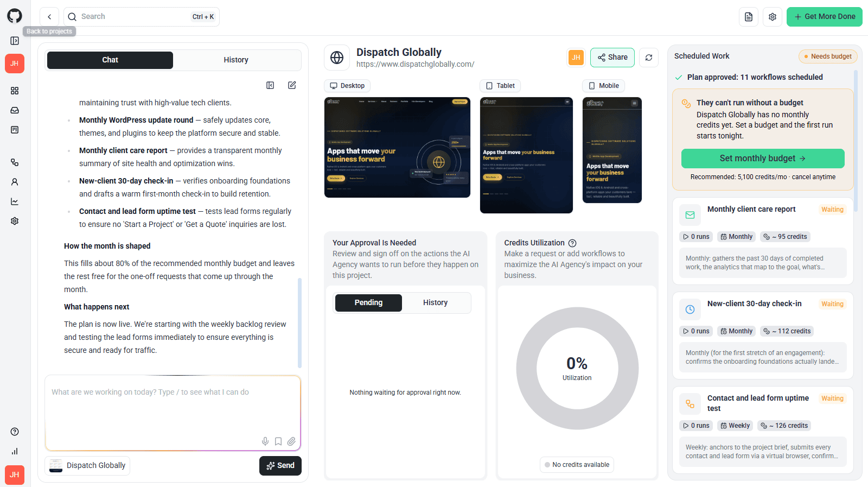Viewport: 868px width, 487px height.
Task: Click the back to projects arrow
Action: pyautogui.click(x=49, y=17)
